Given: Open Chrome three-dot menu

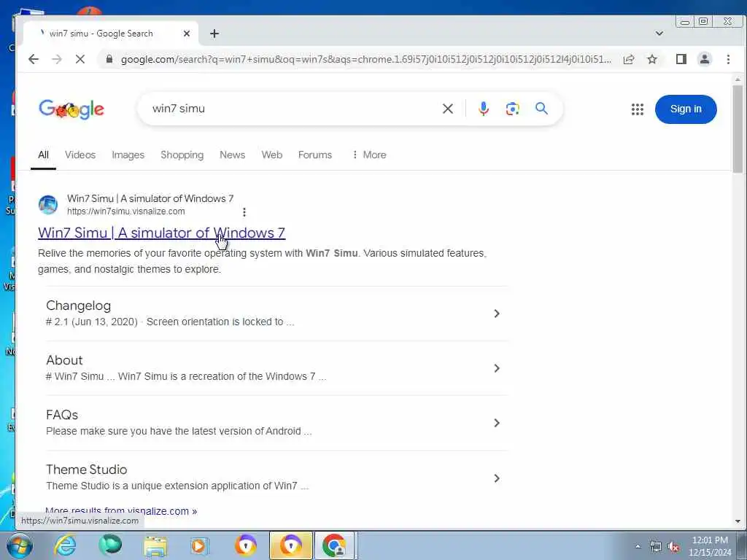Looking at the screenshot, I should (728, 59).
